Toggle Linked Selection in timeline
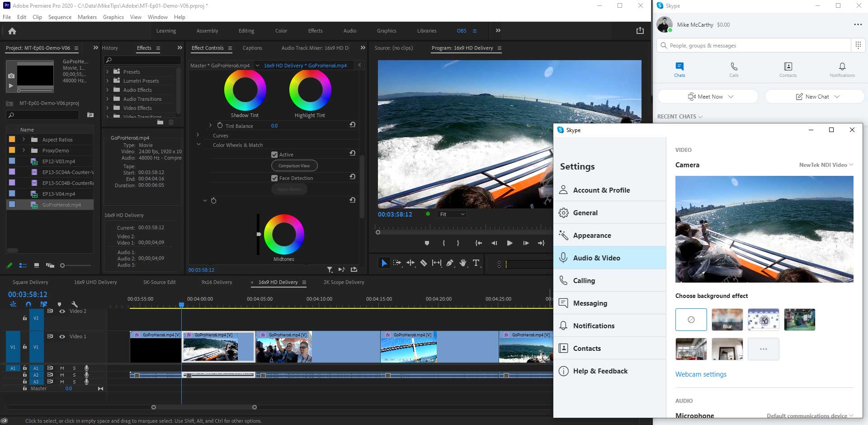868x425 pixels. click(44, 304)
